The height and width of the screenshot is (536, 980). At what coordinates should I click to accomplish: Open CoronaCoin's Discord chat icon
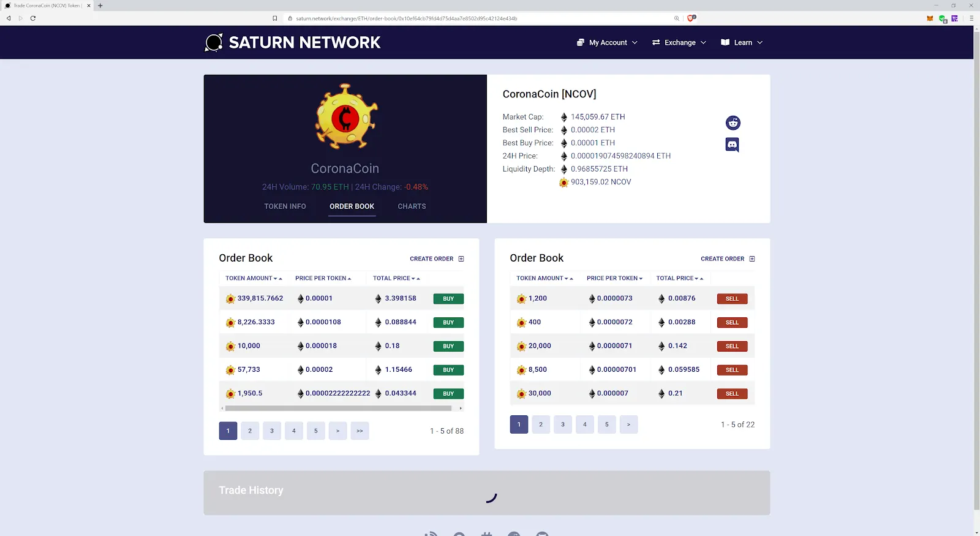tap(732, 145)
